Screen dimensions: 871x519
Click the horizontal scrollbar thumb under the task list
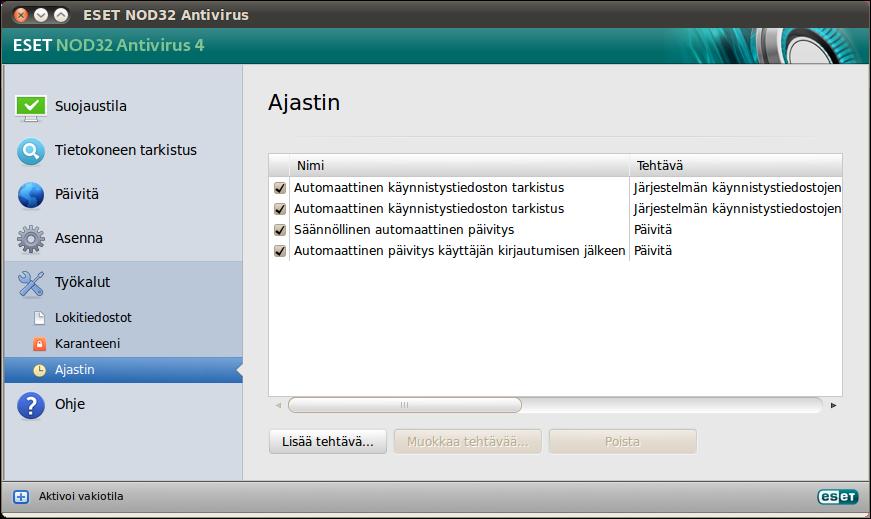click(x=405, y=405)
